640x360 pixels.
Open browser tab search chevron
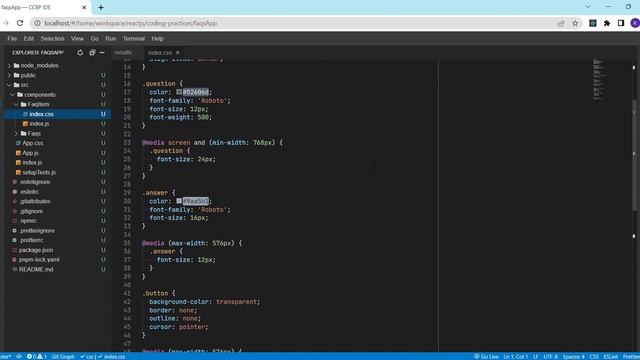(588, 7)
